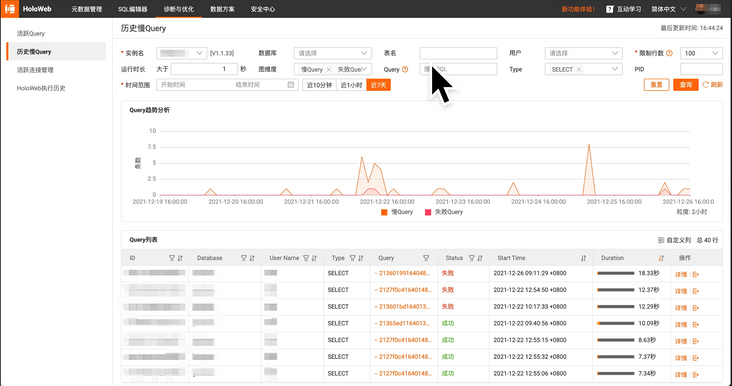Click the 新功能体验 link
732x386 pixels.
[578, 9]
